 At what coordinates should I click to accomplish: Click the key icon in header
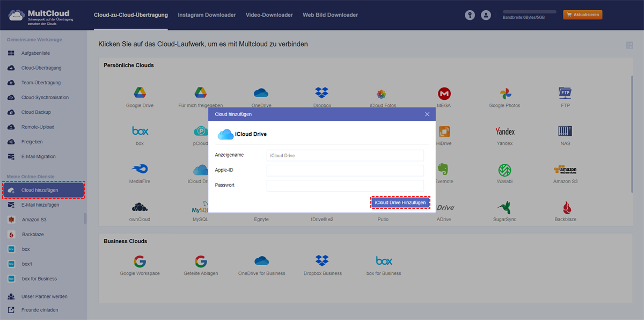click(x=470, y=15)
